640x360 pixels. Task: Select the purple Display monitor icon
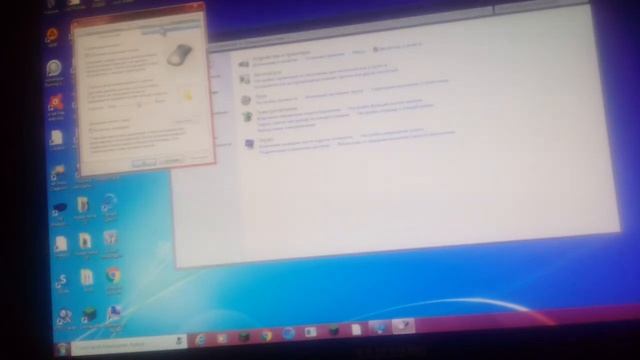(x=249, y=144)
